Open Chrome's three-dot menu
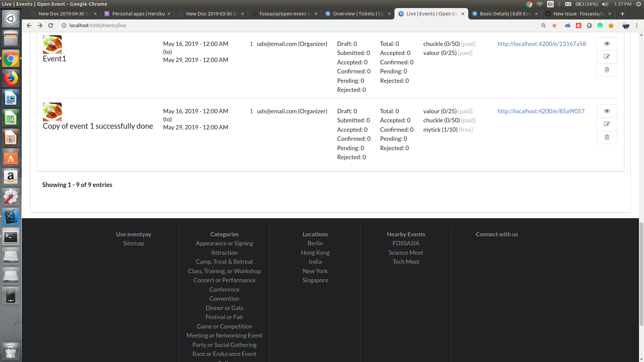The width and height of the screenshot is (644, 362). [x=637, y=25]
